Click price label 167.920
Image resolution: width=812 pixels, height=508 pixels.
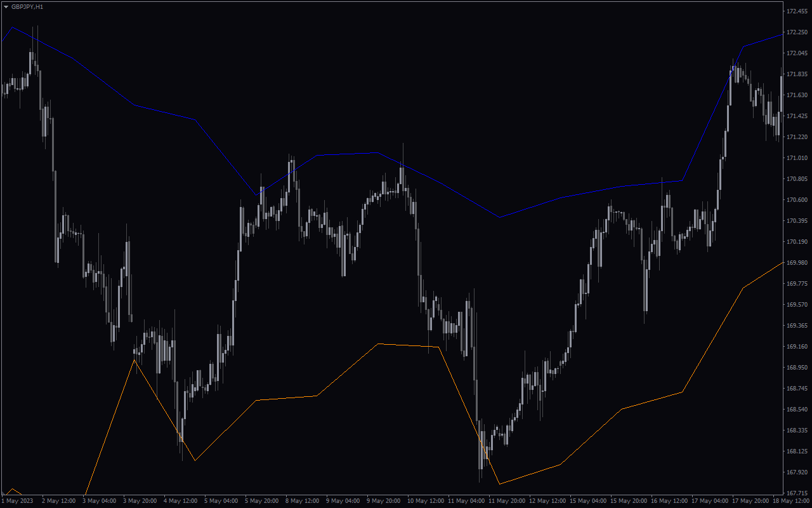[797, 472]
